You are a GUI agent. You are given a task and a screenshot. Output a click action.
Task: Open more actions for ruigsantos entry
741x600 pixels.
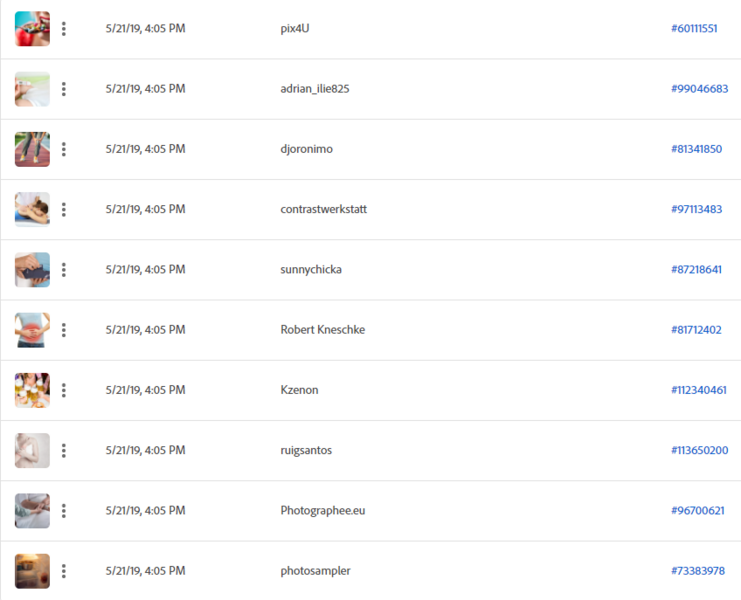[x=64, y=450]
